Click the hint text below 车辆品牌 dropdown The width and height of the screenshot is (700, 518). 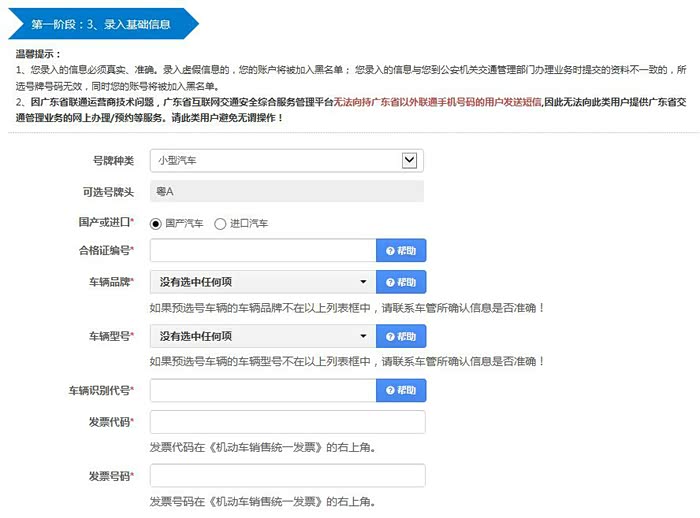(x=346, y=308)
